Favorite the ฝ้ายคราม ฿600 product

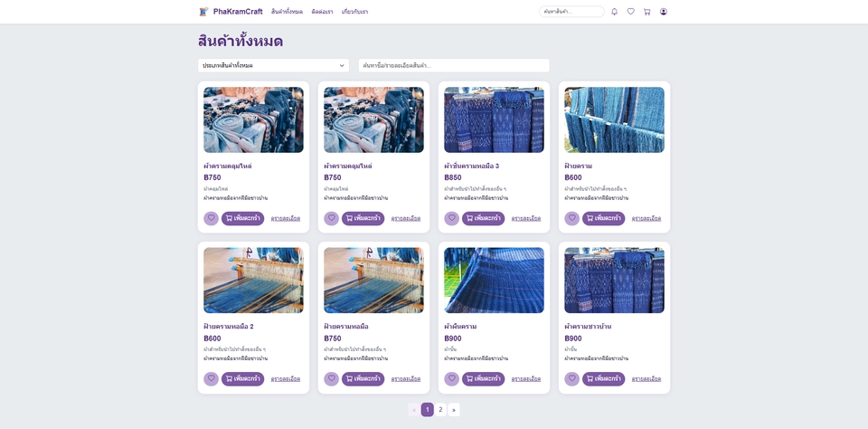click(x=571, y=218)
